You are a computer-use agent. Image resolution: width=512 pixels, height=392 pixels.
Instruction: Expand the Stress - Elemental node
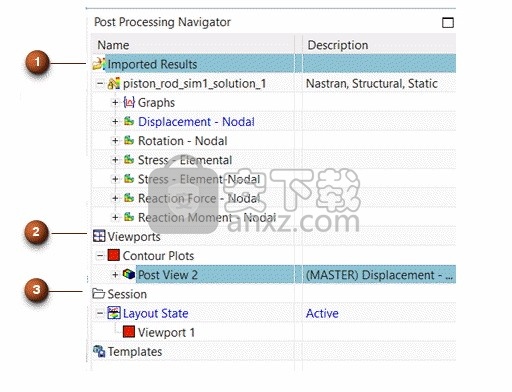pos(115,160)
